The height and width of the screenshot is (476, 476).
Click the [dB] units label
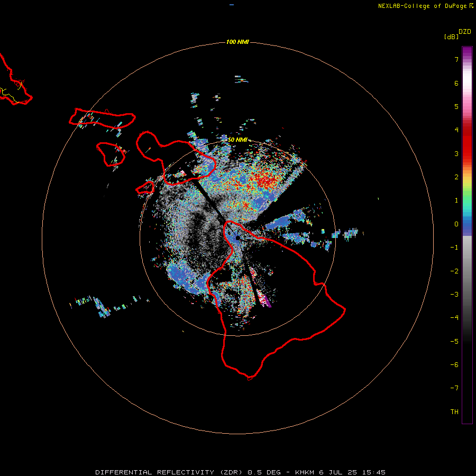pyautogui.click(x=451, y=36)
